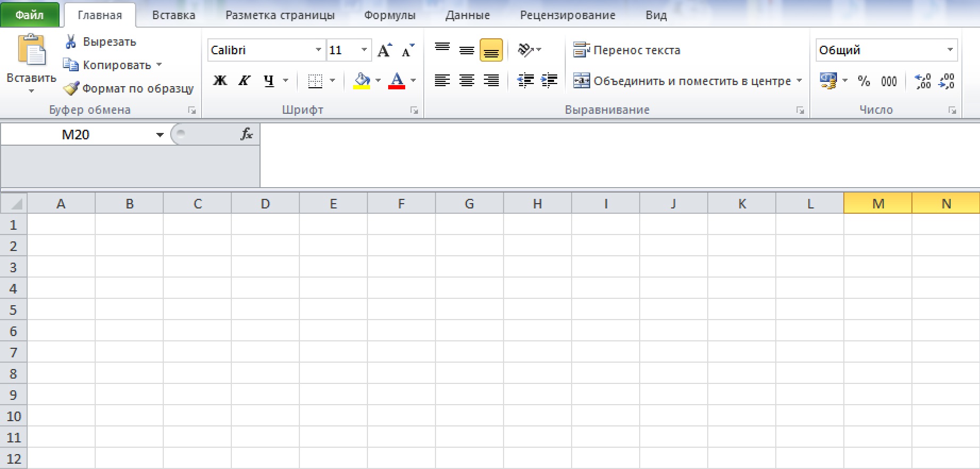The width and height of the screenshot is (980, 469).
Task: Expand borders dropdown arrow
Action: tap(332, 81)
